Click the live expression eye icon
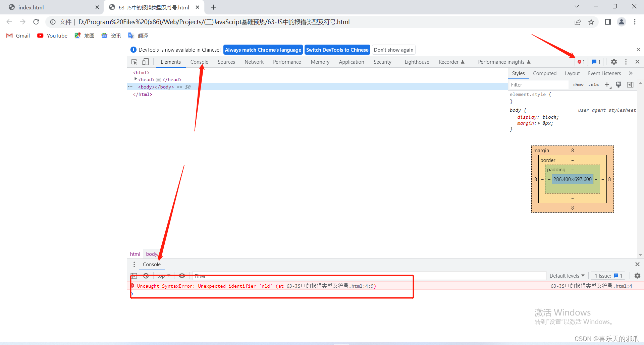 click(x=182, y=276)
